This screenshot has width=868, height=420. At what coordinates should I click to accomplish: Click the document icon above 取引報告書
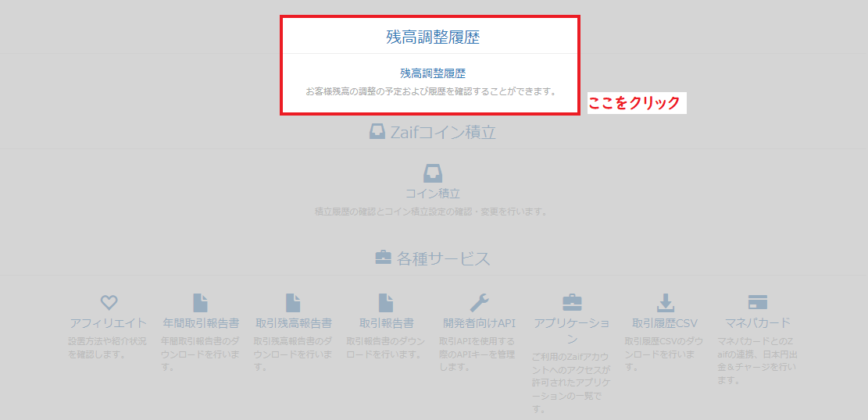[386, 303]
